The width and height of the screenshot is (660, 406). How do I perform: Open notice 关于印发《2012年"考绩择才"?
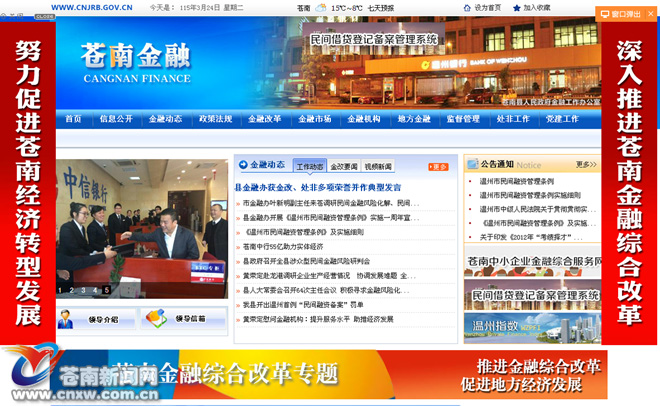coord(531,237)
